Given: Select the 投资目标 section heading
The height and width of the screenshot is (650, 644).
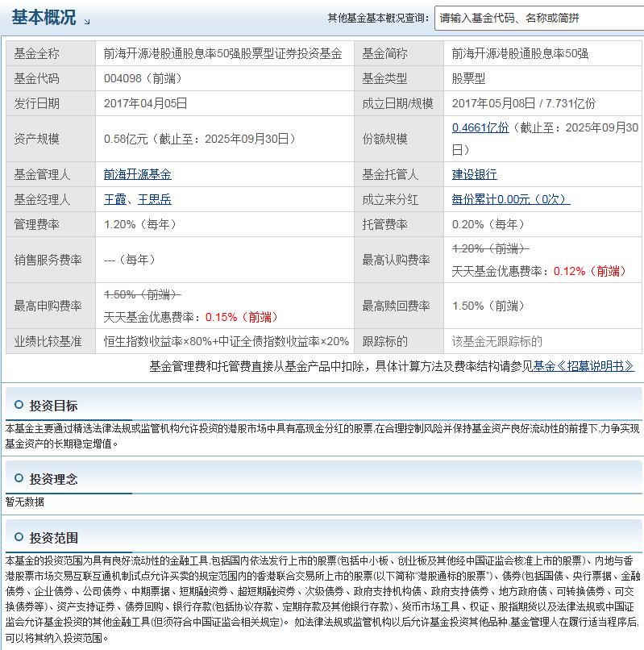Looking at the screenshot, I should coord(53,406).
